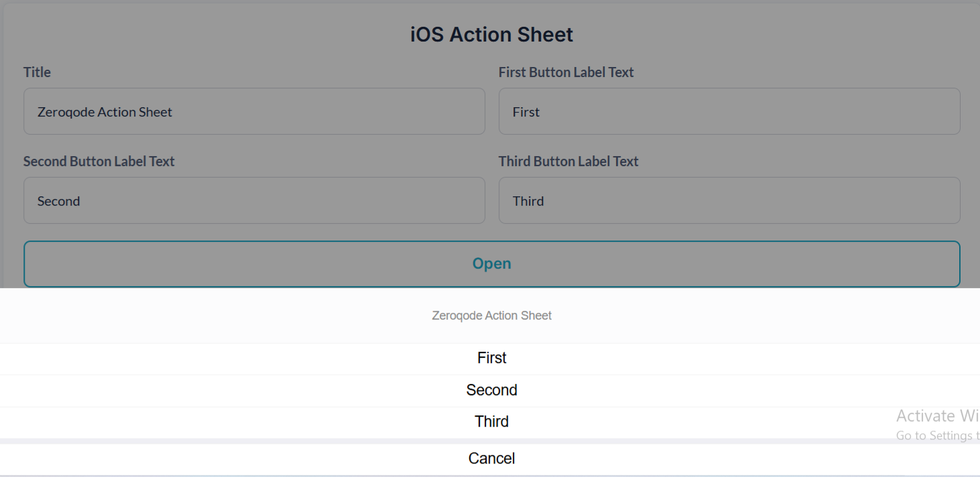Click the "Zeroqode Action Sheet" text in Title field
The width and height of the screenshot is (980, 477).
(105, 112)
